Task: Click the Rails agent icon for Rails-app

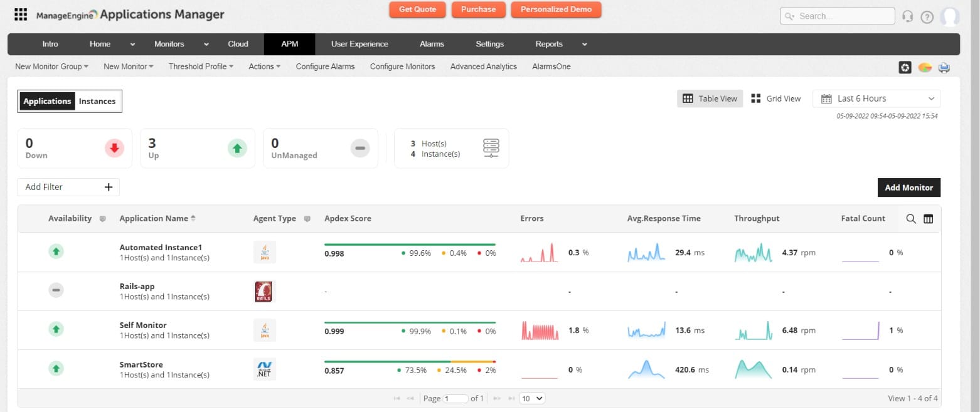Action: click(x=264, y=291)
